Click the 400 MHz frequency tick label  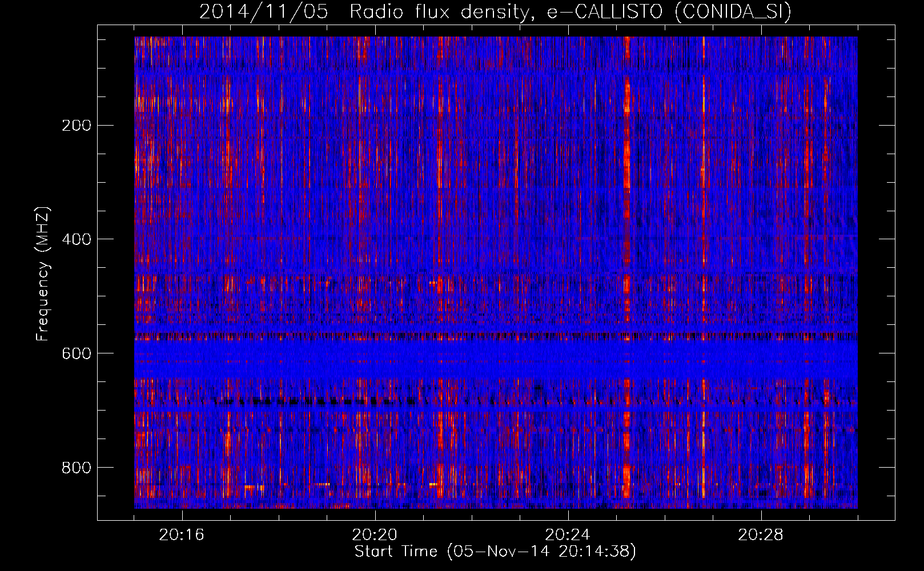[x=76, y=239]
